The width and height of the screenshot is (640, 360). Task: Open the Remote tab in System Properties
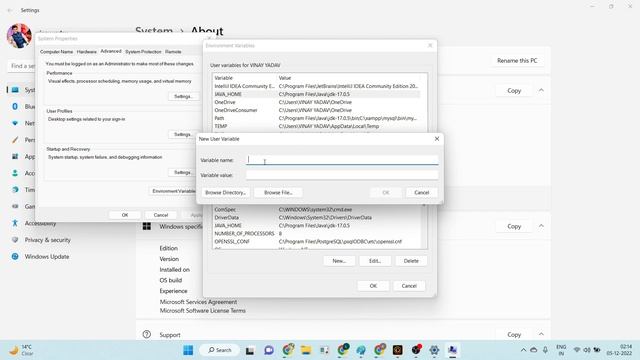click(x=173, y=52)
